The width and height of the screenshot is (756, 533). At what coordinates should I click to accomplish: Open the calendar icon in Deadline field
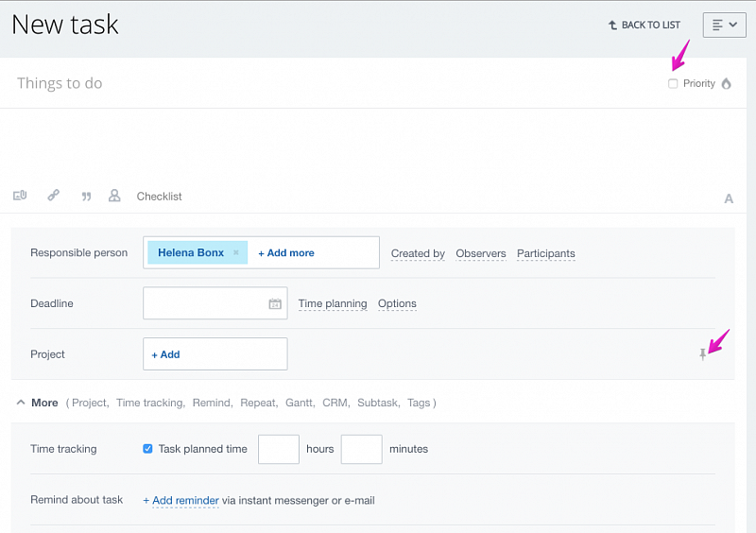tap(275, 304)
